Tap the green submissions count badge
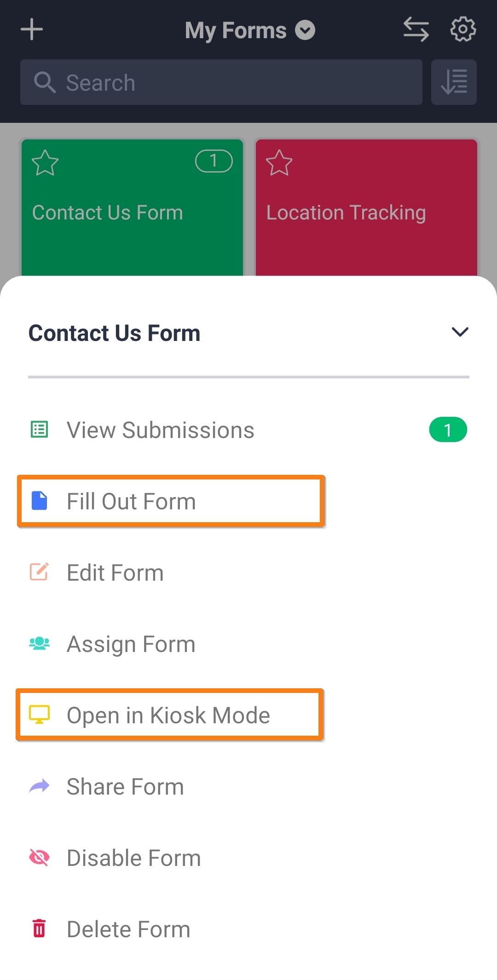497x980 pixels. click(448, 430)
